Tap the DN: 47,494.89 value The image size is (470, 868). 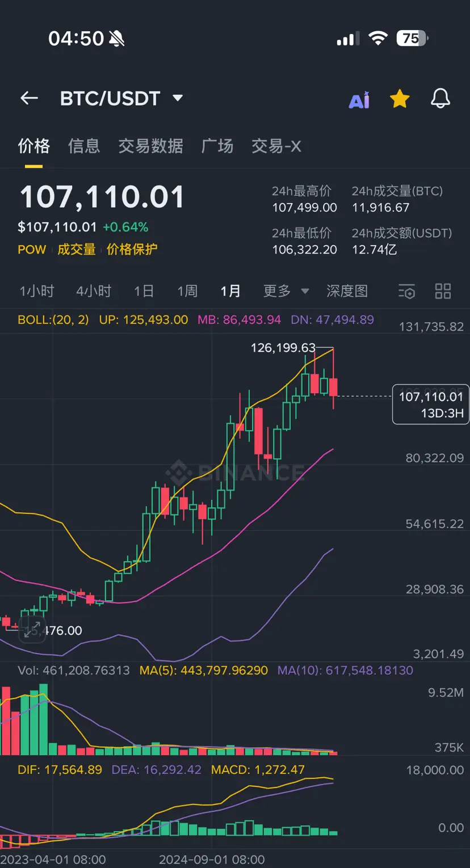pos(332,319)
